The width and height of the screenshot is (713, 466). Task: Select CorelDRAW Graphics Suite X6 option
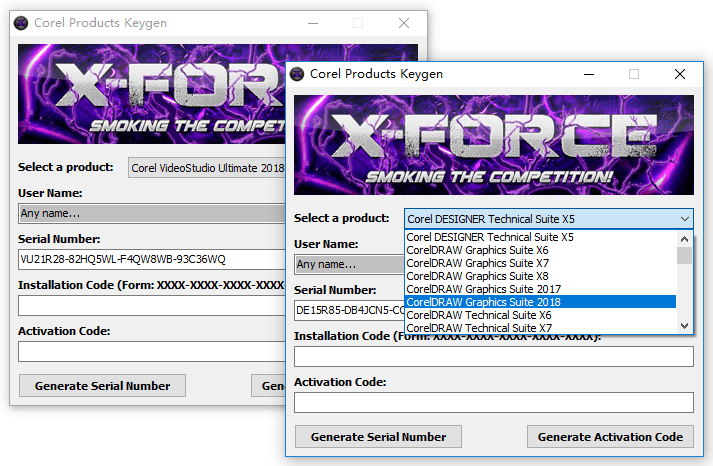540,250
